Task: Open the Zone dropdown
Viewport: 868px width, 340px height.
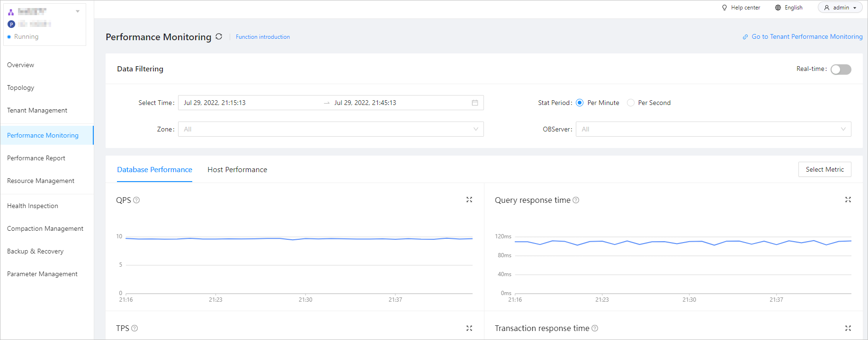Action: coord(331,129)
